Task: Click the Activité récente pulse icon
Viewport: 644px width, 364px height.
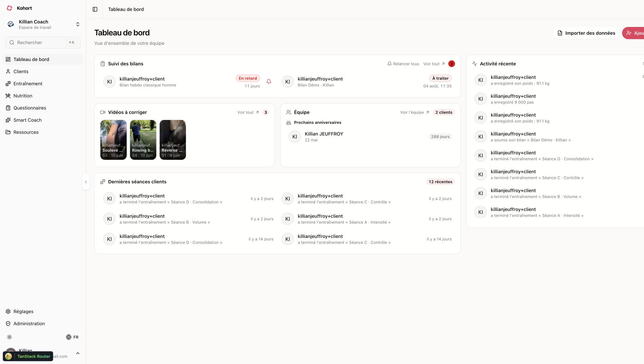Action: point(475,64)
